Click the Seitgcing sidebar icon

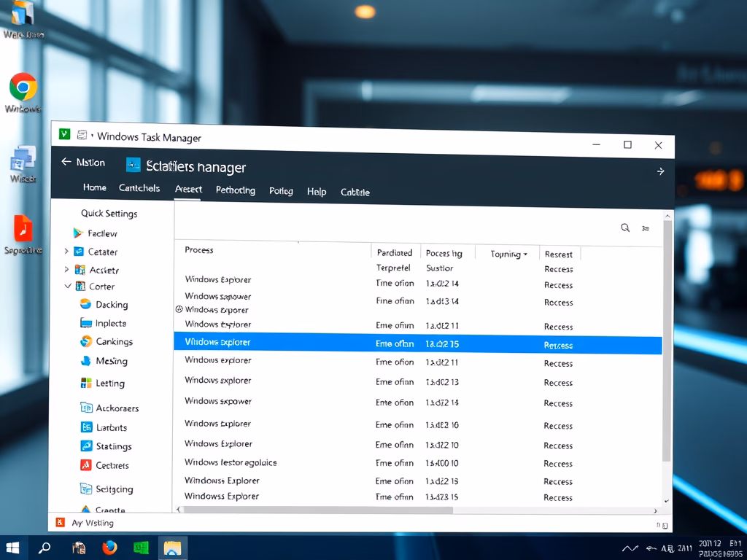(86, 489)
